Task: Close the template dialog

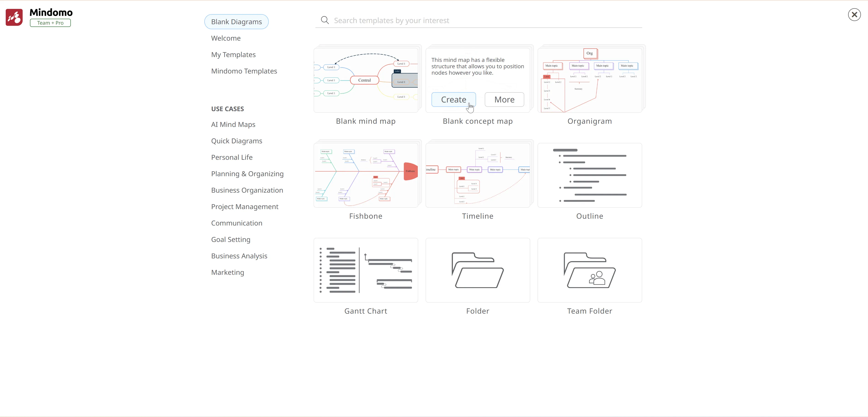Action: 854,15
